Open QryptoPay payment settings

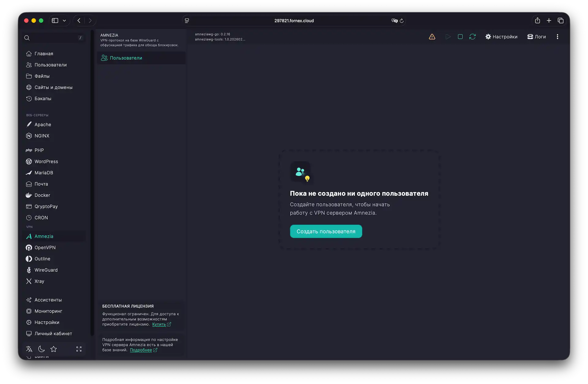pyautogui.click(x=46, y=206)
